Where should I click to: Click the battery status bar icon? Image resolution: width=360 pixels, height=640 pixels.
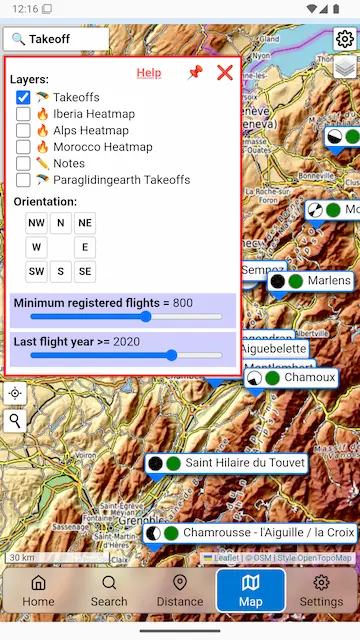tap(336, 9)
